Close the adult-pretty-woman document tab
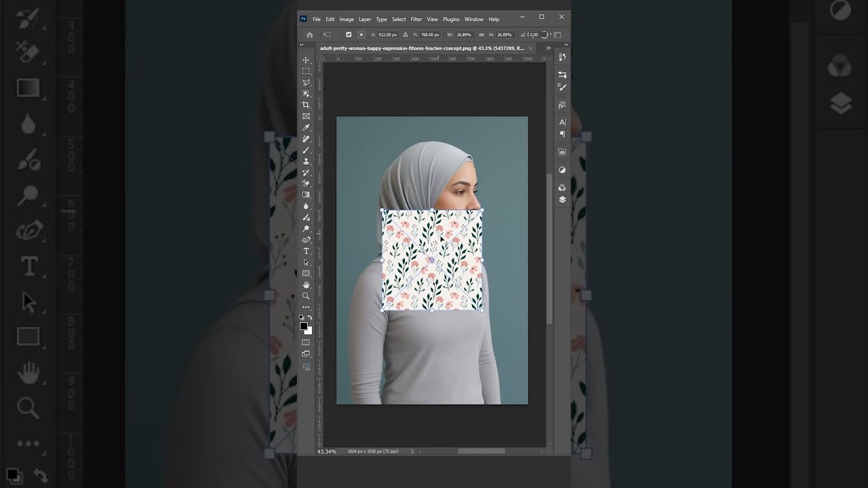 click(530, 48)
